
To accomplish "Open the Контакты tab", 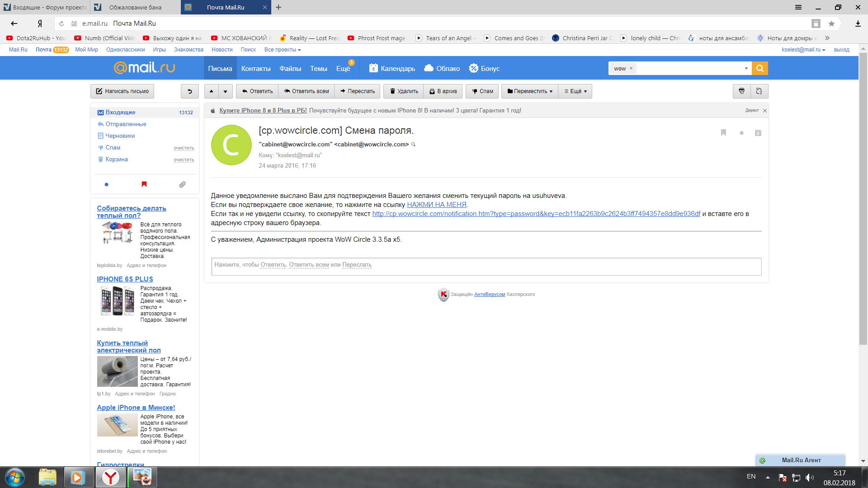I will [x=256, y=69].
